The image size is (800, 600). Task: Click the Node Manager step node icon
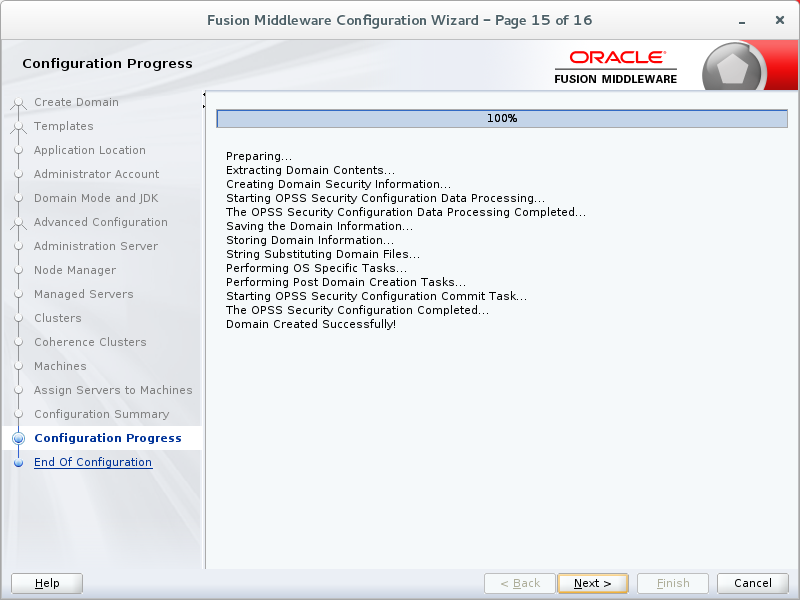pyautogui.click(x=18, y=270)
